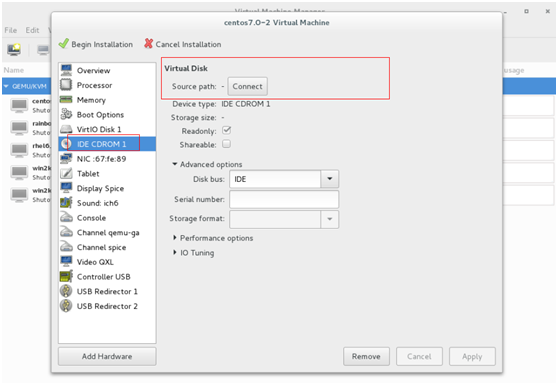Select the VirtIO Disk 1 drive icon
Viewport: 558px width, 385px height.
[66, 129]
